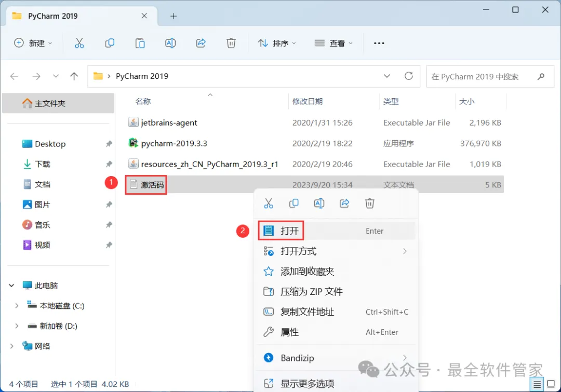Click the search magnifier icon
561x392 pixels.
pos(541,76)
